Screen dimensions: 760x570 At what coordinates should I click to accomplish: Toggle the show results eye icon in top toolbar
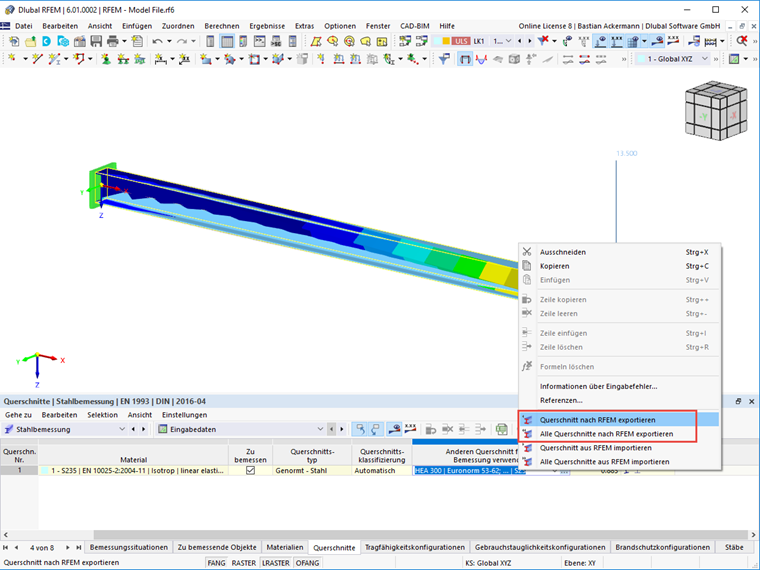click(x=657, y=41)
